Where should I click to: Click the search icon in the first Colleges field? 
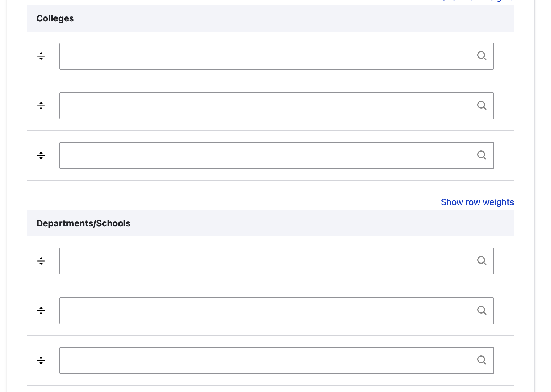click(482, 56)
